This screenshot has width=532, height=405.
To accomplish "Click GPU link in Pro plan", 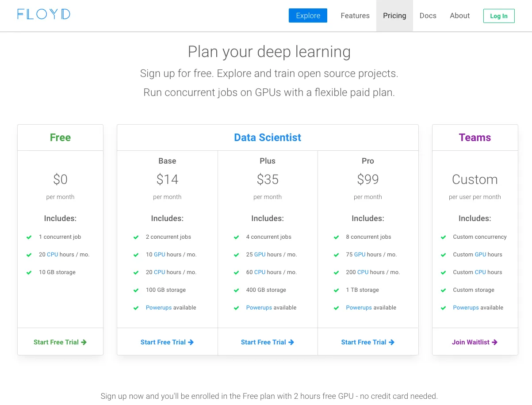I will [360, 255].
